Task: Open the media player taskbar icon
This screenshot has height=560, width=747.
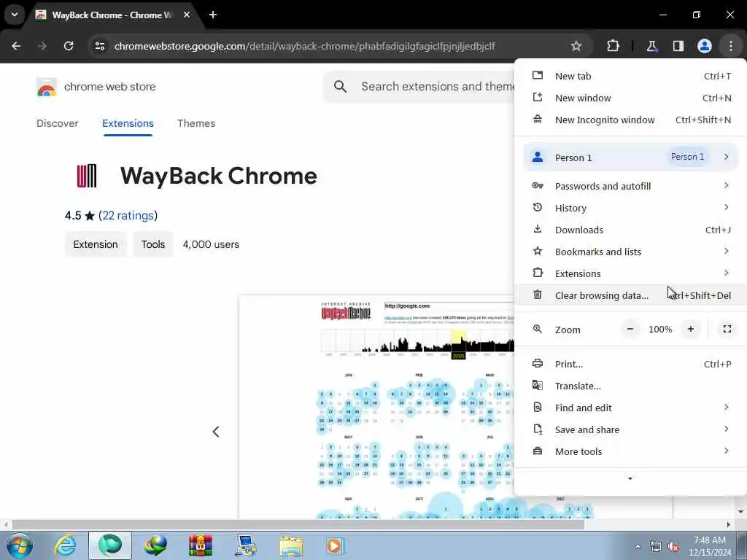Action: point(335,546)
